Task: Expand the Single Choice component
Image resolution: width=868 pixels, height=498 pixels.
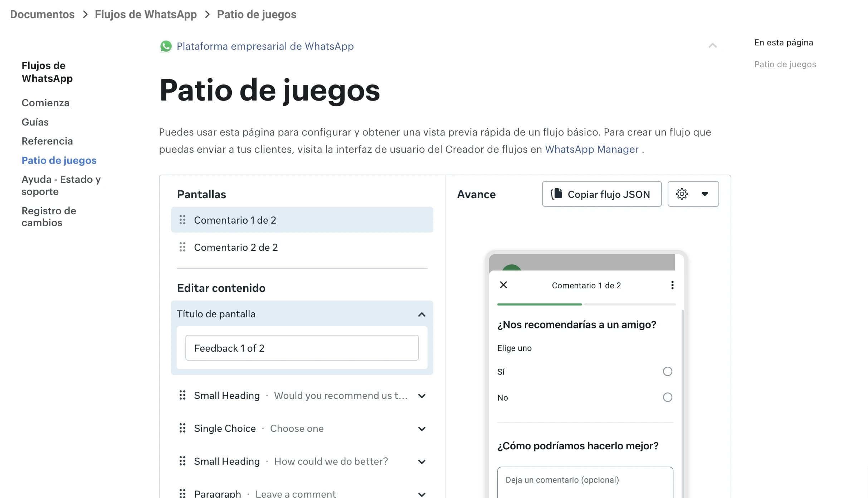Action: tap(422, 429)
